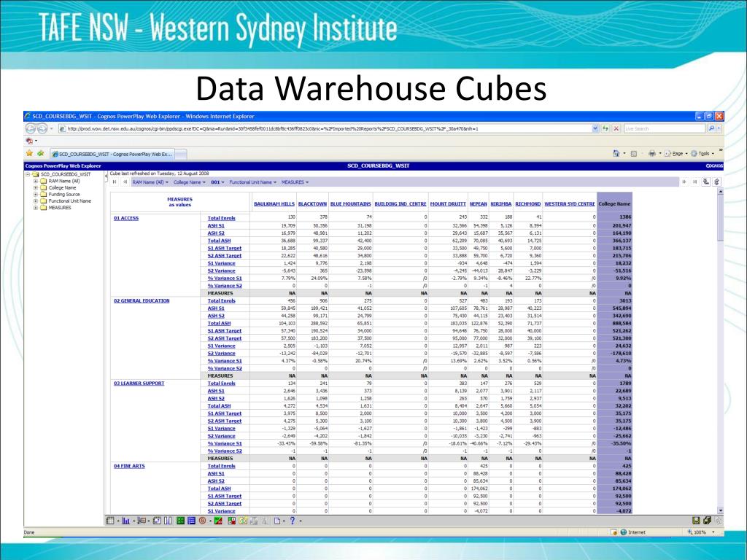Screen dimensions: 747x560
Task: Change the zoom level 100% in status bar
Action: tap(700, 532)
